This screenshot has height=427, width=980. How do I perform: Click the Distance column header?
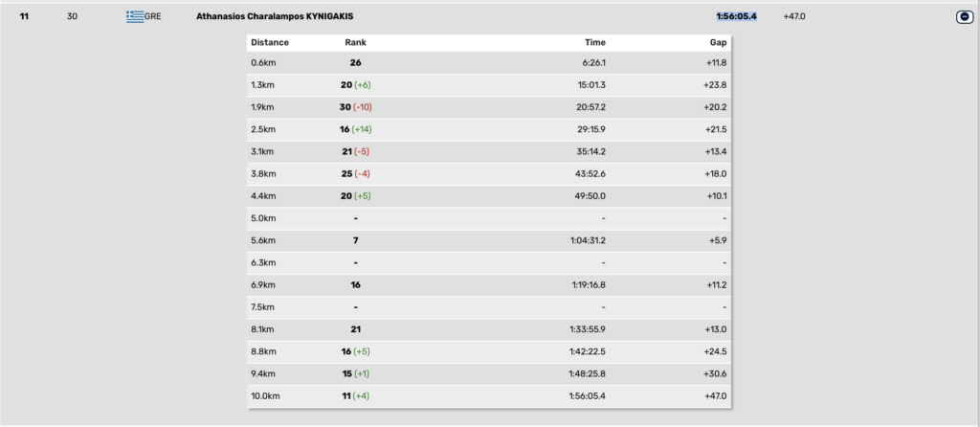[270, 42]
